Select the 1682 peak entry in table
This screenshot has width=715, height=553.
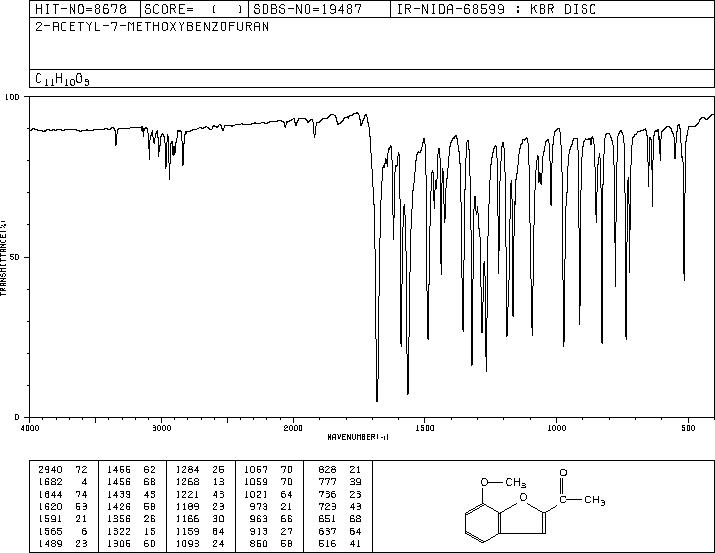[x=62, y=482]
